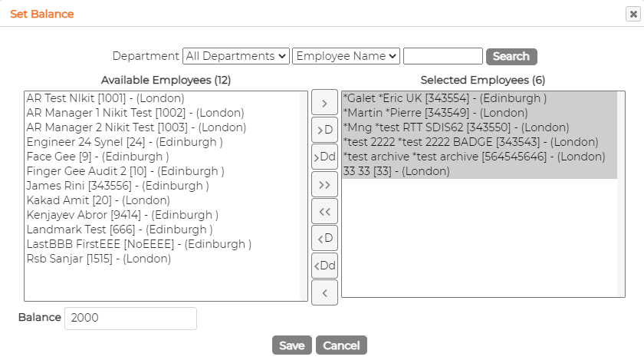
Task: Cancel the Set Balance dialog
Action: point(341,345)
